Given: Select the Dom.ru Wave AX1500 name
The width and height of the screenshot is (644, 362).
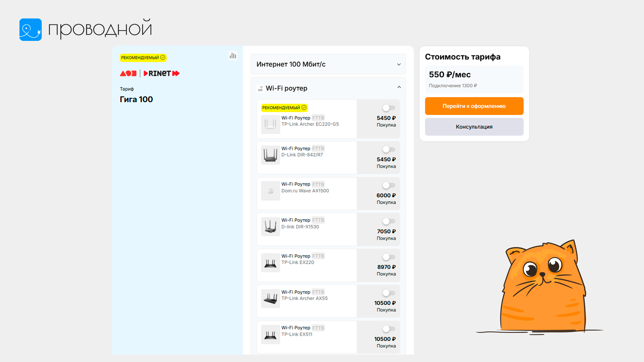Looking at the screenshot, I should (x=305, y=191).
